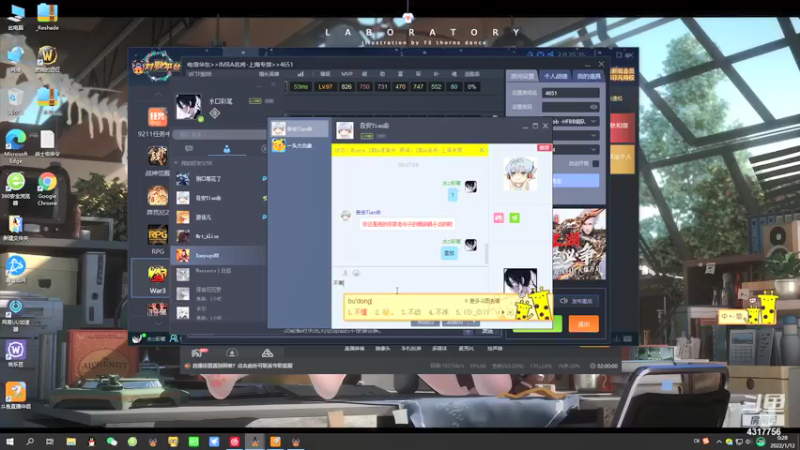The height and width of the screenshot is (450, 800).
Task: Click the speaker notification message in streaming bar
Action: (239, 366)
